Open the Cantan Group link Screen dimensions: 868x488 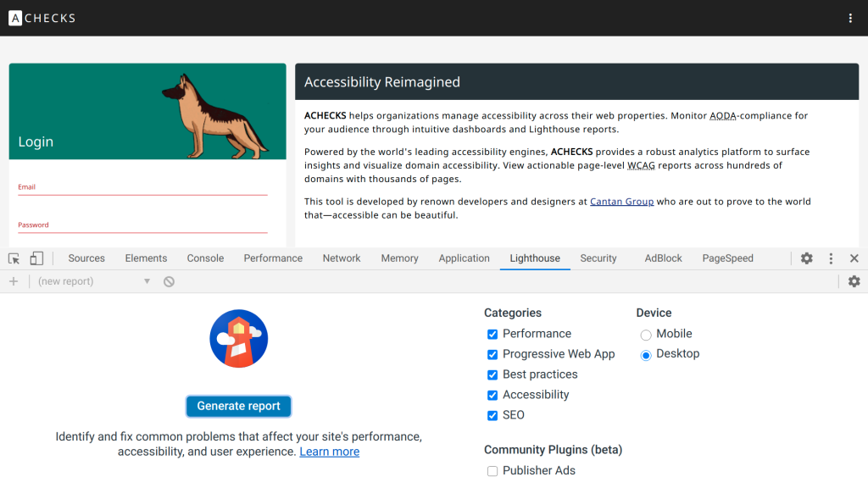pyautogui.click(x=621, y=202)
